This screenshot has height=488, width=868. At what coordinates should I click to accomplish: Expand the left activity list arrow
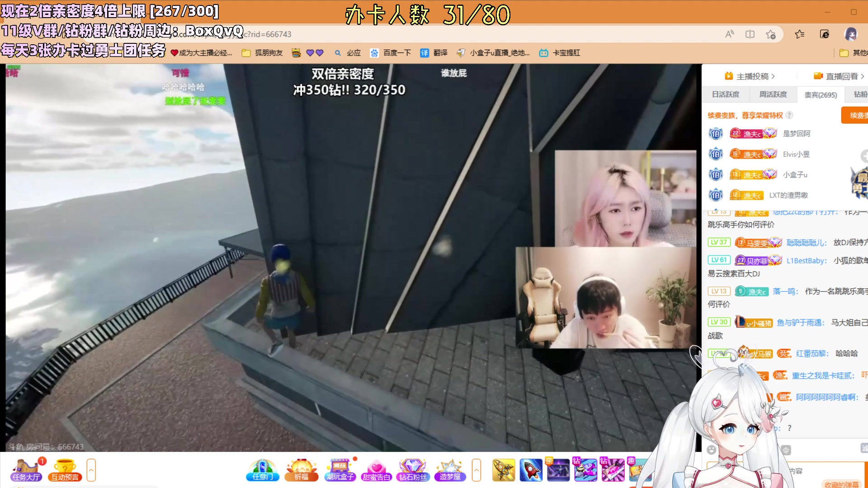click(x=91, y=470)
